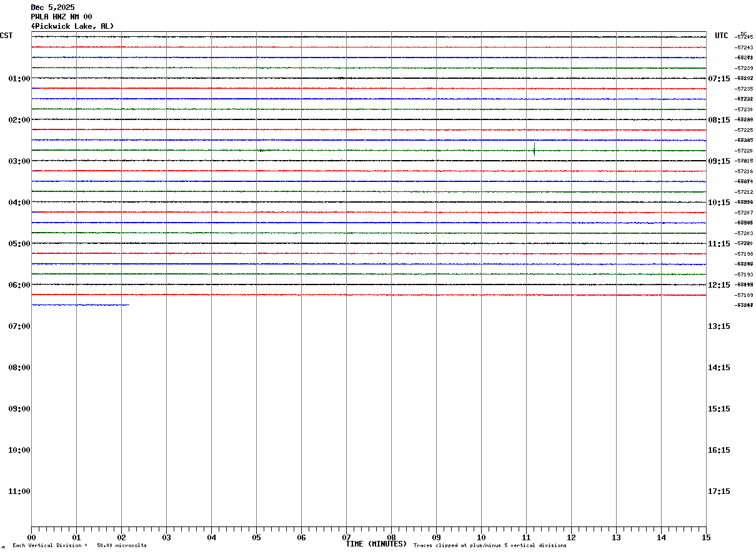Select the 09:00 CST time label
The image size is (756, 554).
(19, 409)
